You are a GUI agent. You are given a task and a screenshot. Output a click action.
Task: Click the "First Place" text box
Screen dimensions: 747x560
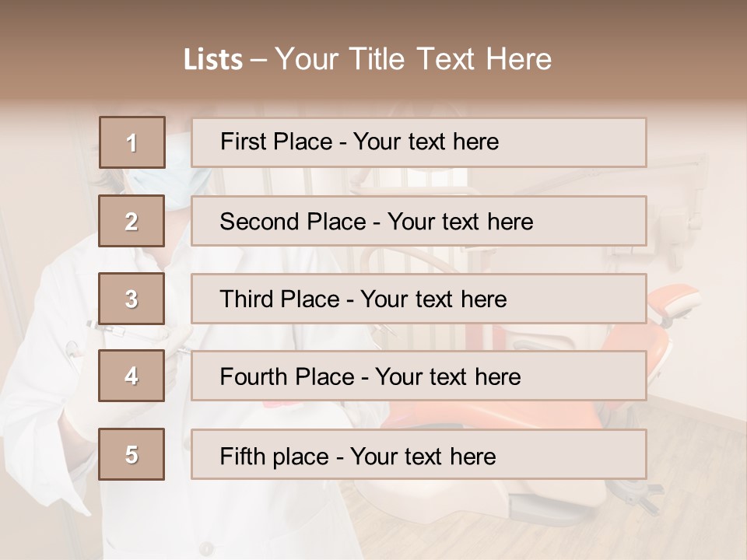[x=419, y=142]
